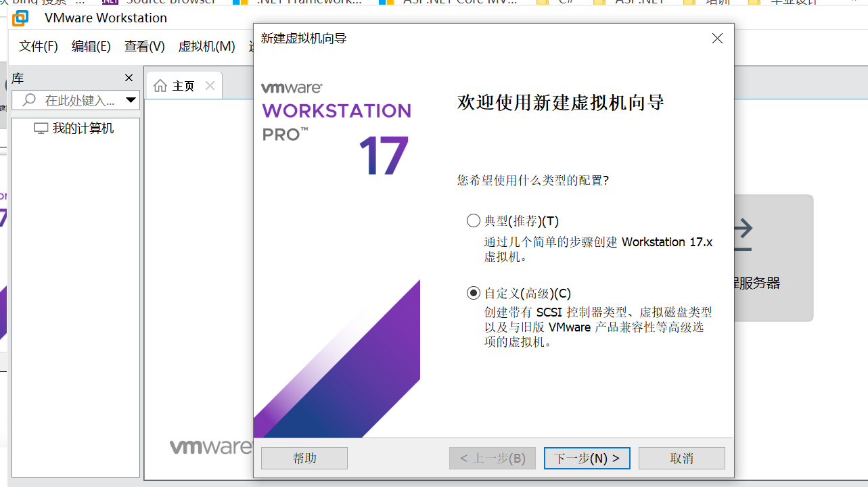868x487 pixels.
Task: Focus the 在此处键入 library search field
Action: (x=76, y=100)
